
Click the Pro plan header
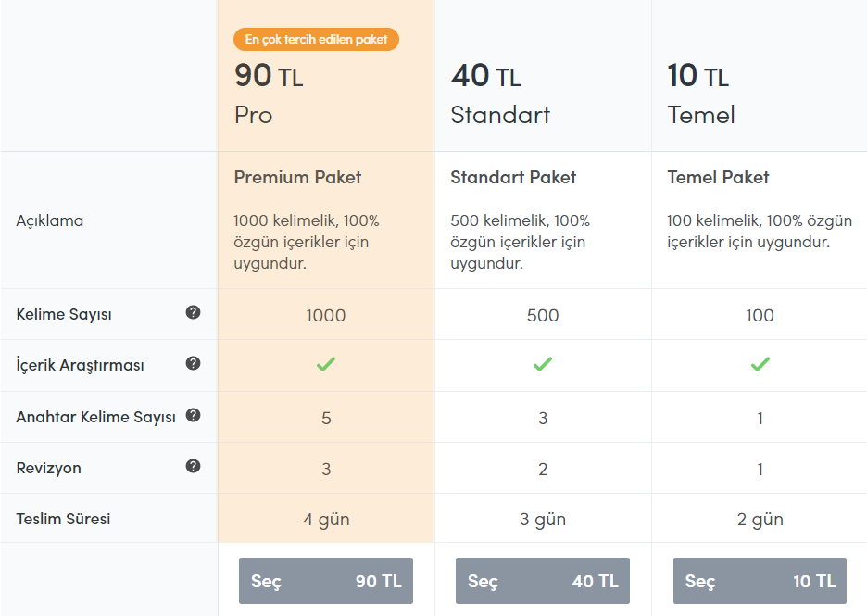pyautogui.click(x=253, y=115)
